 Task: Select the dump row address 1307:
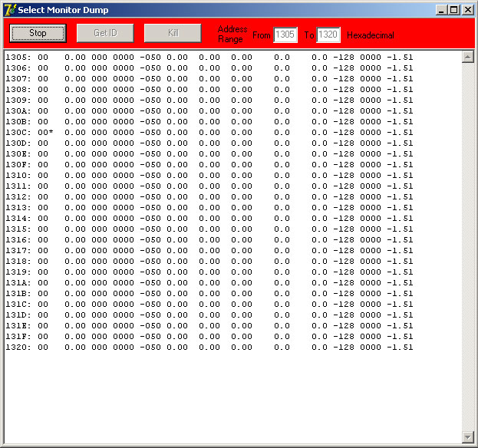(18, 78)
